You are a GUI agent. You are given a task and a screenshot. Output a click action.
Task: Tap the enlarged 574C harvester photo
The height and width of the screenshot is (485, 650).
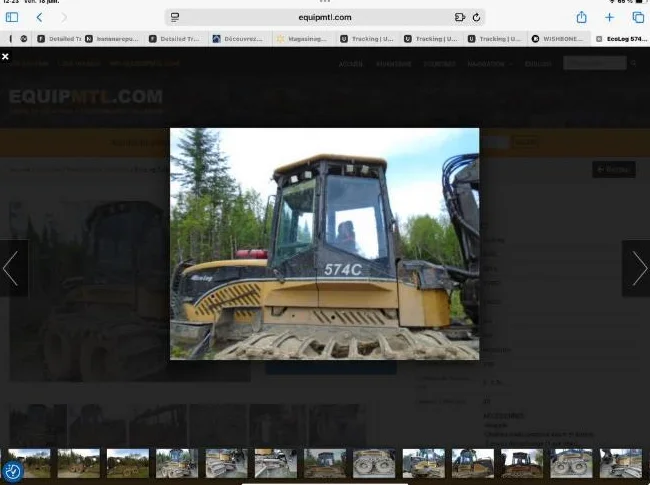click(325, 244)
